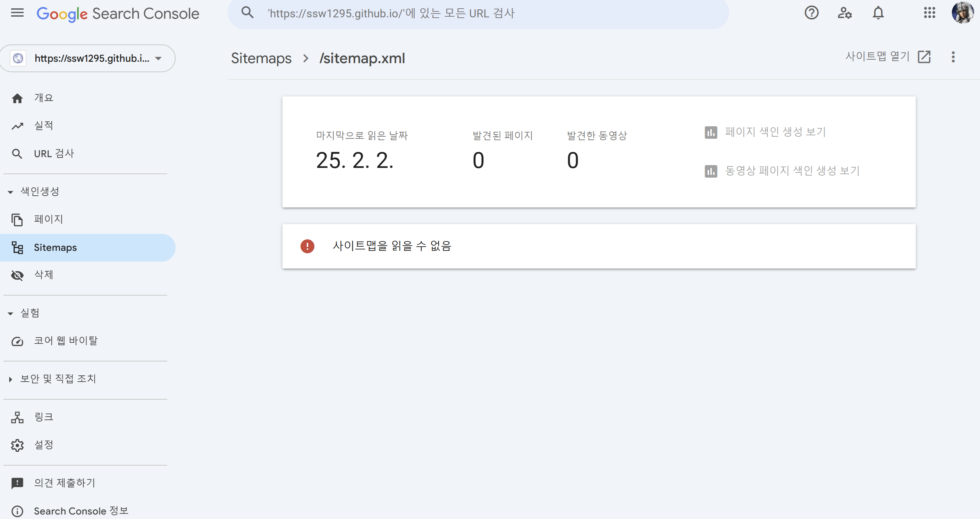
Task: Open the account profile avatar
Action: pyautogui.click(x=963, y=13)
